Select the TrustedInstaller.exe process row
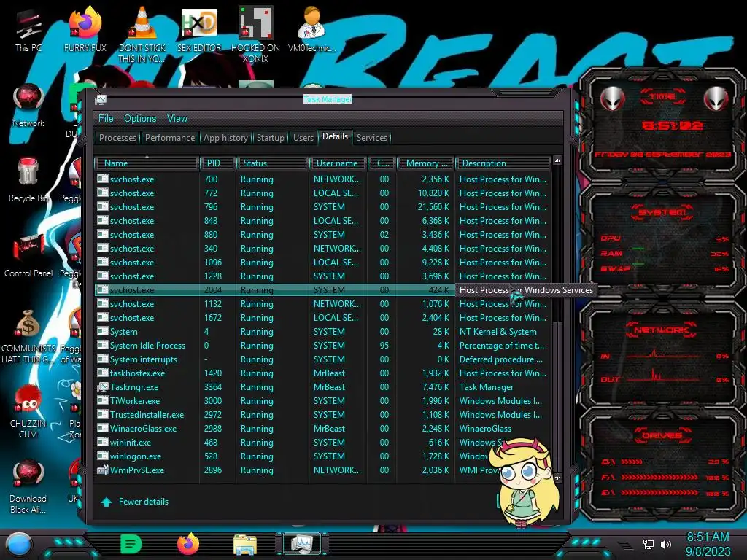Viewport: 747px width, 560px height. [323, 414]
